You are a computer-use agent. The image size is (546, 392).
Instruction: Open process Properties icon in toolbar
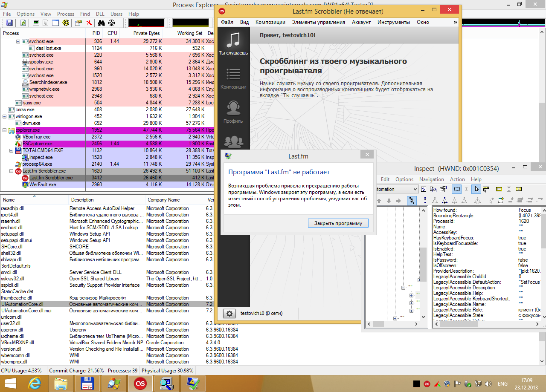(78, 23)
